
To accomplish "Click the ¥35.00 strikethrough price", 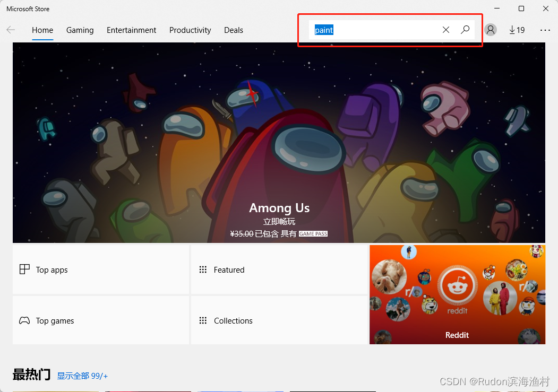I will [242, 234].
